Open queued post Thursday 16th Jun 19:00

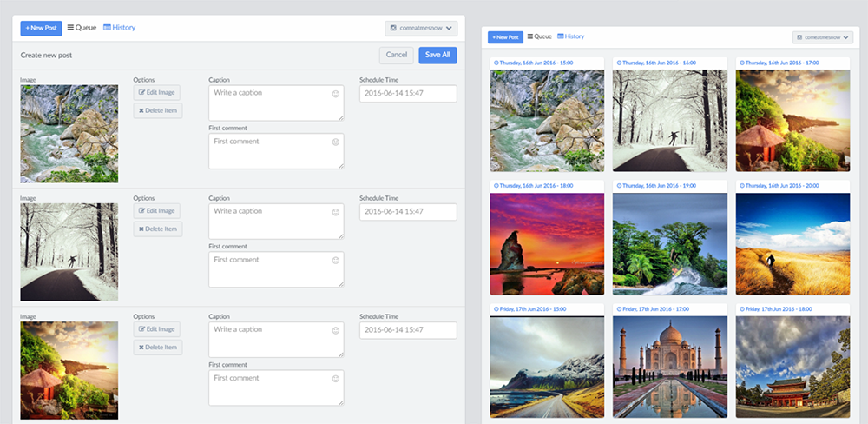(670, 244)
